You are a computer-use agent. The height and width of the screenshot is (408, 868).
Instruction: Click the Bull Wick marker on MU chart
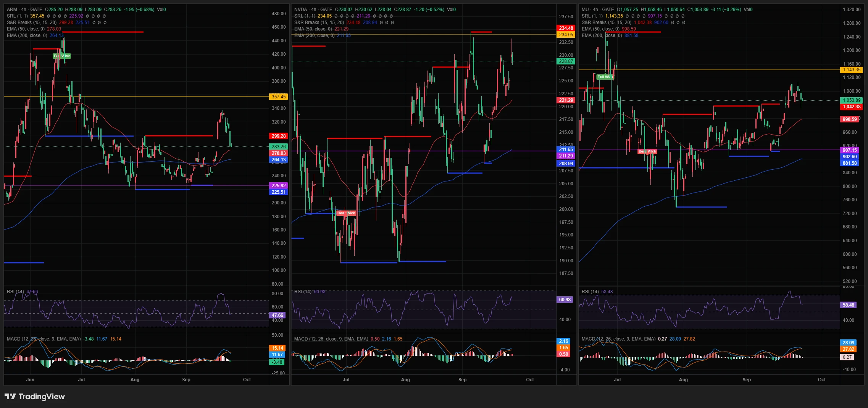[605, 77]
